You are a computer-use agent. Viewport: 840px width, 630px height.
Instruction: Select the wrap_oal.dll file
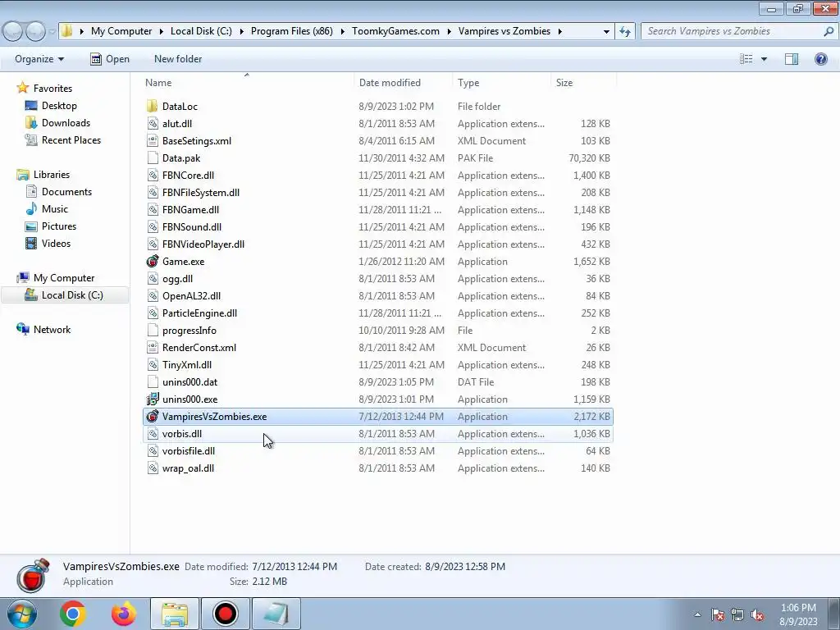click(188, 468)
